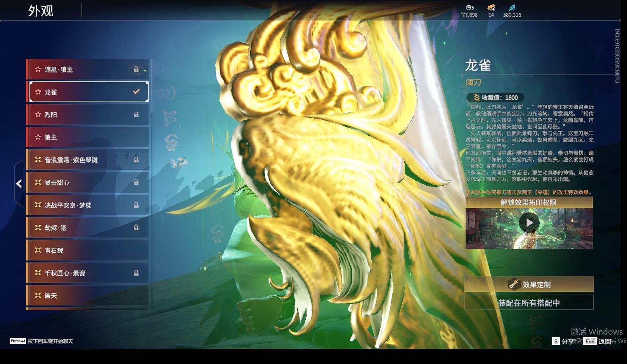This screenshot has width=627, height=364.
Task: Click the gold ingot icon showing 14
Action: tap(492, 7)
